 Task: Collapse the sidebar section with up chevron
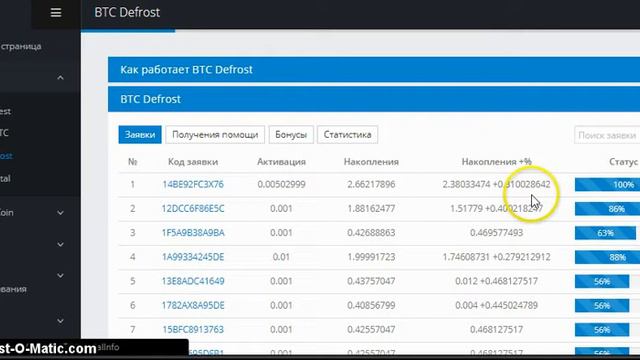(60, 78)
